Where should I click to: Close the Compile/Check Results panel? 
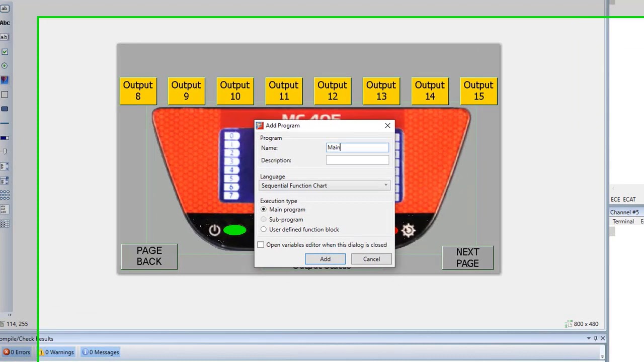[x=603, y=338]
